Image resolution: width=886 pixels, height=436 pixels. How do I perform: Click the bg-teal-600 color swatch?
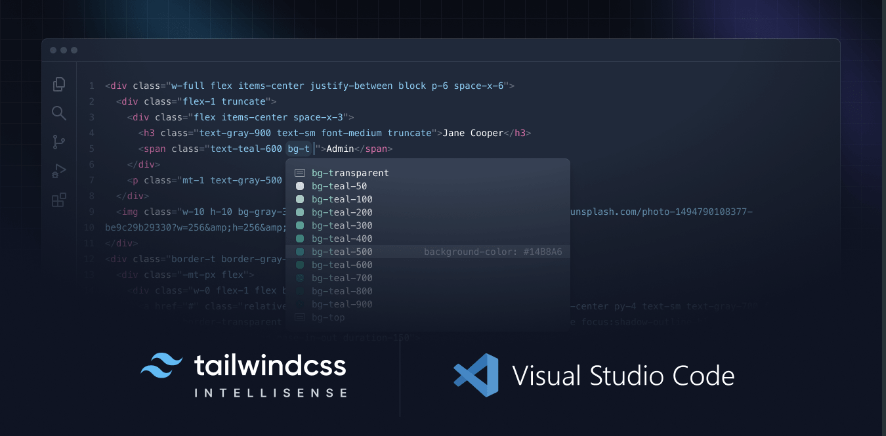point(300,265)
